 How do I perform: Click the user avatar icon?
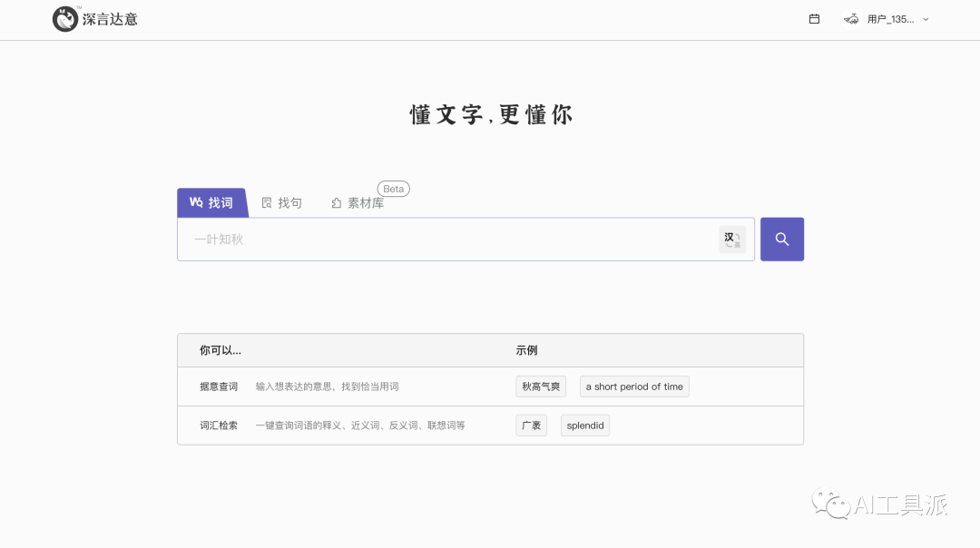(x=850, y=19)
